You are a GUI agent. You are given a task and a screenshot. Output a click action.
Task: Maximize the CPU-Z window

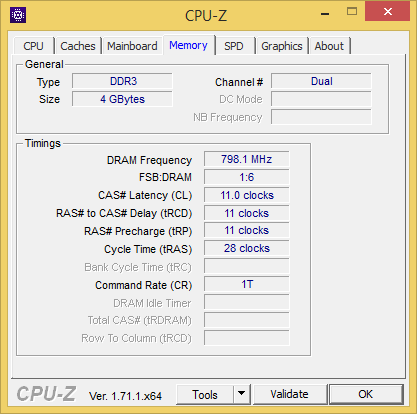click(x=352, y=12)
